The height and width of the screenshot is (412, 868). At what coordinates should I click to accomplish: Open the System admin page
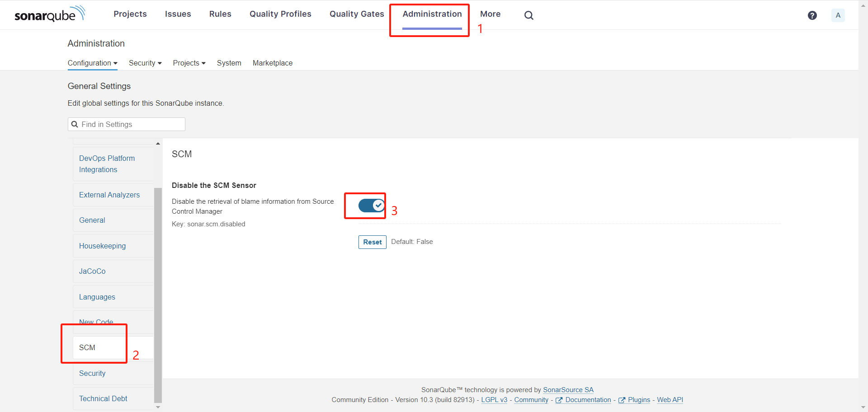[x=229, y=63]
